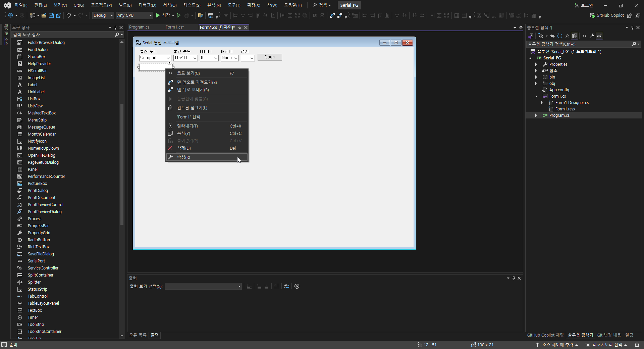The image size is (644, 349).
Task: Choose 컨트롤 잠그기(L) in context menu
Action: pyautogui.click(x=207, y=108)
